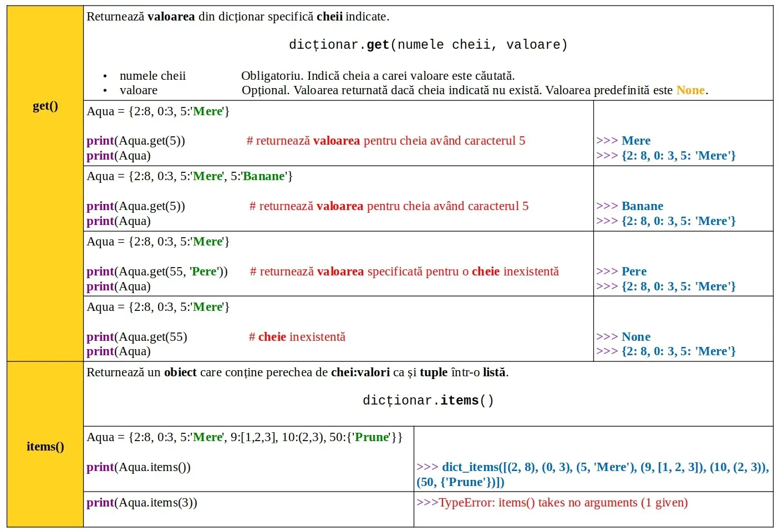
Task: Click the yellow items() method label
Action: (x=45, y=446)
